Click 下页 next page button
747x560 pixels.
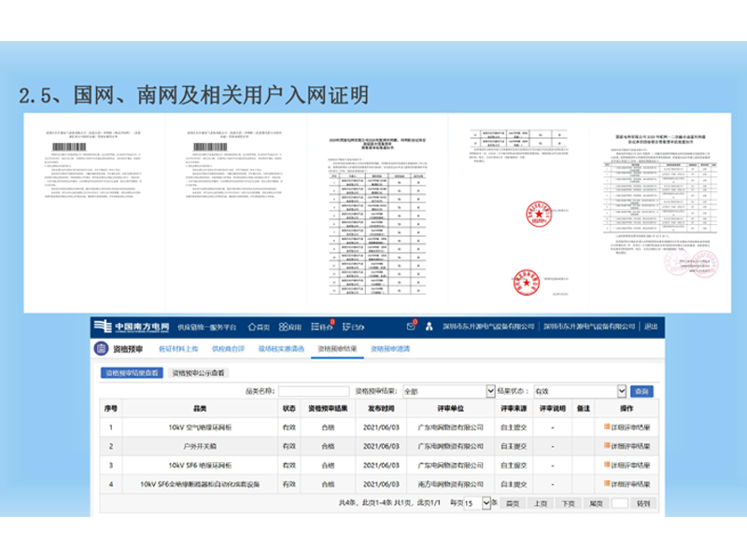point(569,503)
